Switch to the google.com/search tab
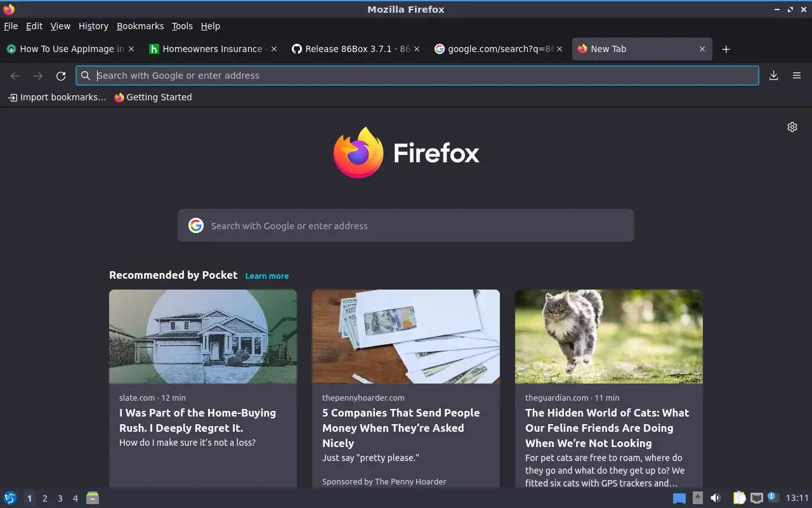 [497, 49]
